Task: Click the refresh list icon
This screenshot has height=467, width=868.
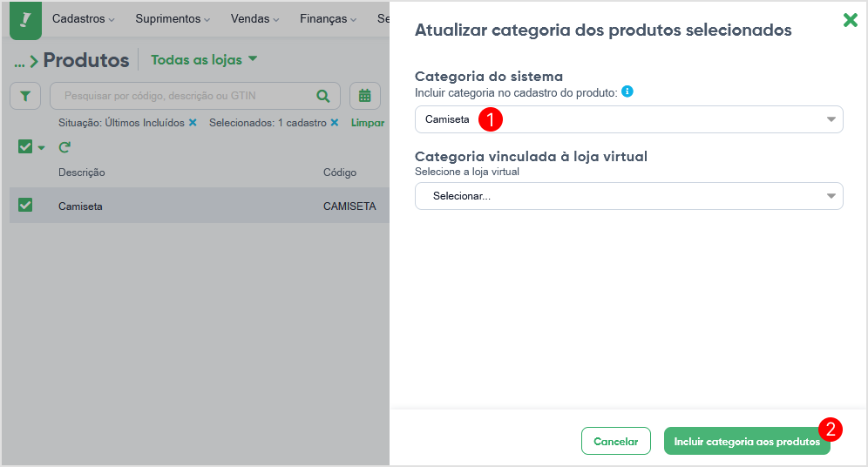Action: 64,147
